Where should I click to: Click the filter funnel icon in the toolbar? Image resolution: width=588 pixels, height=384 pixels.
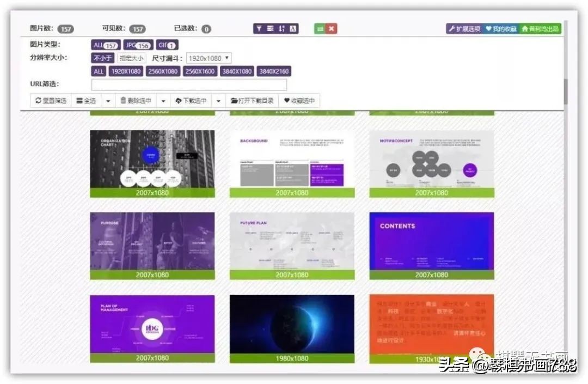[259, 28]
